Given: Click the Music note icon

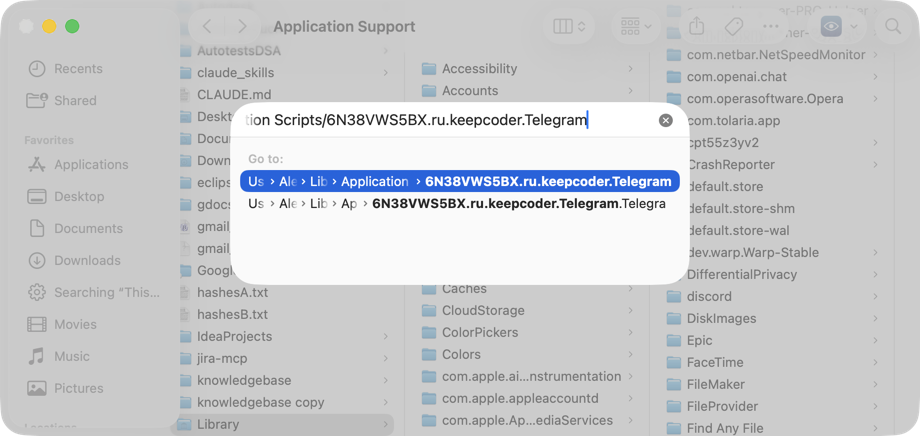Looking at the screenshot, I should (x=37, y=356).
